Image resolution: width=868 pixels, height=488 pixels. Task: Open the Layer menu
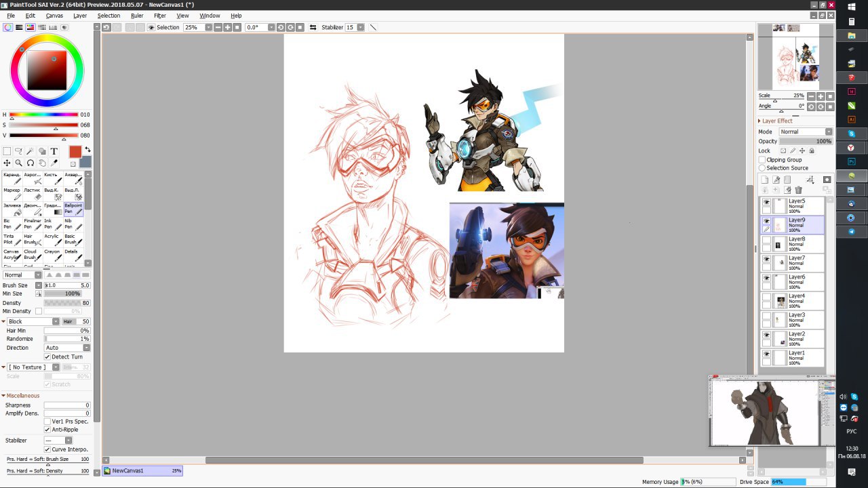coord(80,16)
